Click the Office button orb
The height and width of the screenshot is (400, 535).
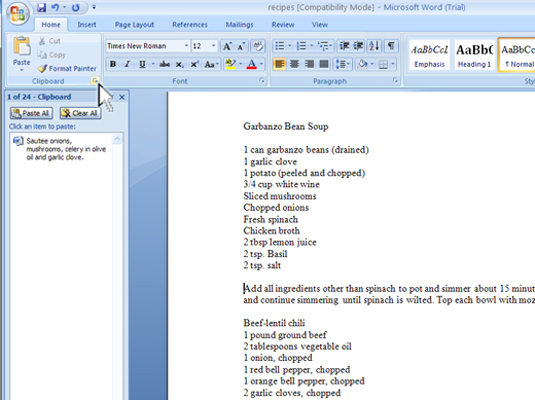[17, 13]
